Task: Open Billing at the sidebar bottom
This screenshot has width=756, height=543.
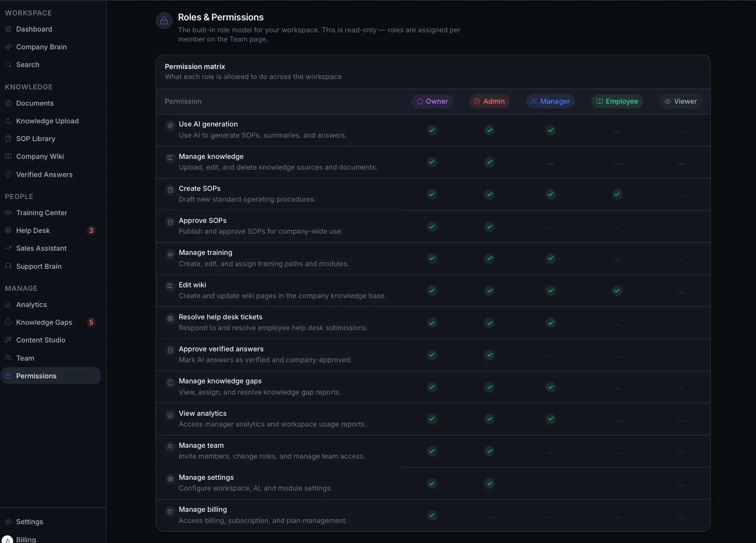Action: point(50,539)
